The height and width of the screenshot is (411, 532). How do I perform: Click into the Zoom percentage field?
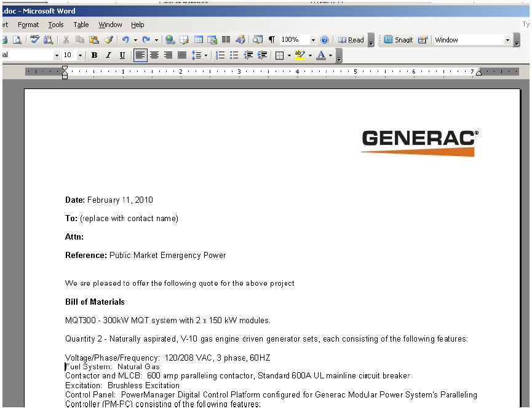point(294,40)
